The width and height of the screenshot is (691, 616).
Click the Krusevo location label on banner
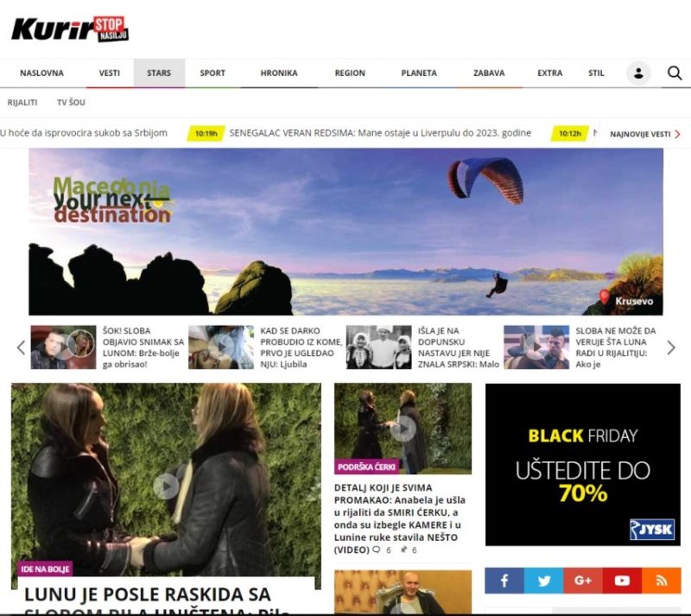coord(634,302)
